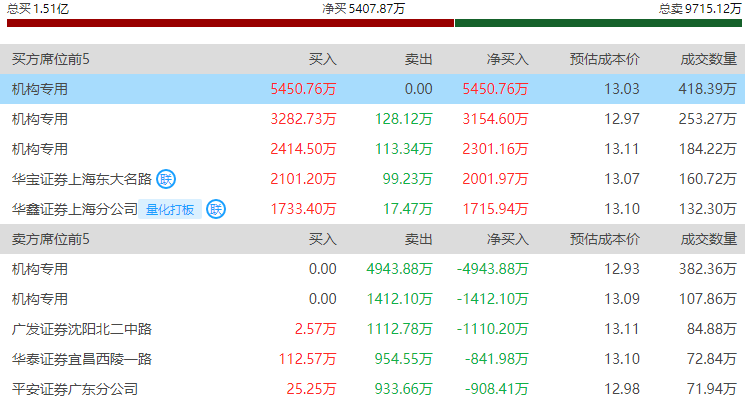Click the 107.86万 volume value
Screen dimensions: 745x404
[x=707, y=299]
